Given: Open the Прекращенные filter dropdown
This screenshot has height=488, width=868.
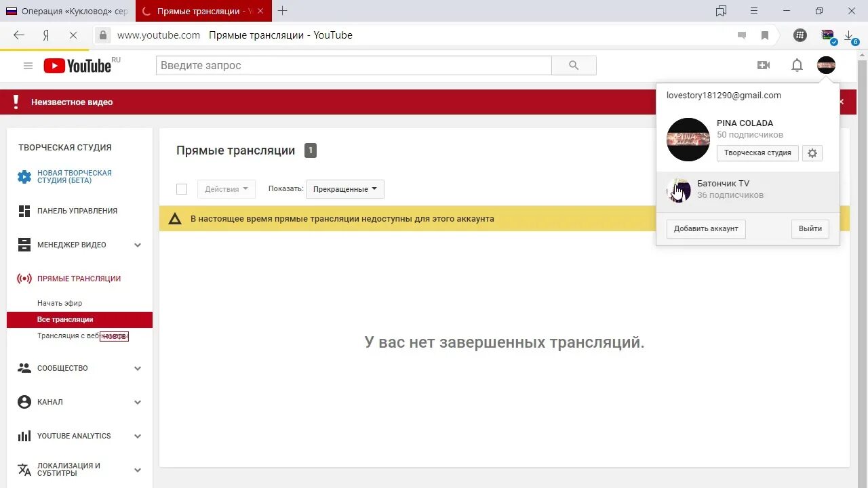Looking at the screenshot, I should pyautogui.click(x=345, y=189).
